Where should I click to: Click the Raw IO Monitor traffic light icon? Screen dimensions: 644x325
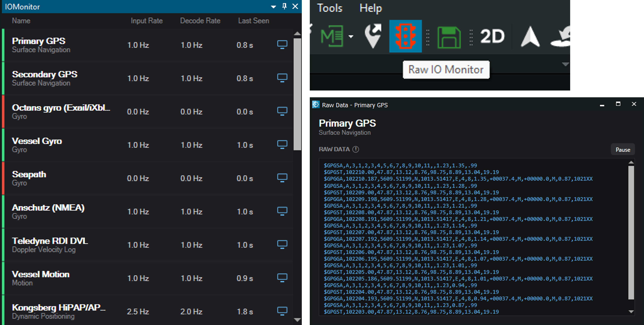point(406,36)
